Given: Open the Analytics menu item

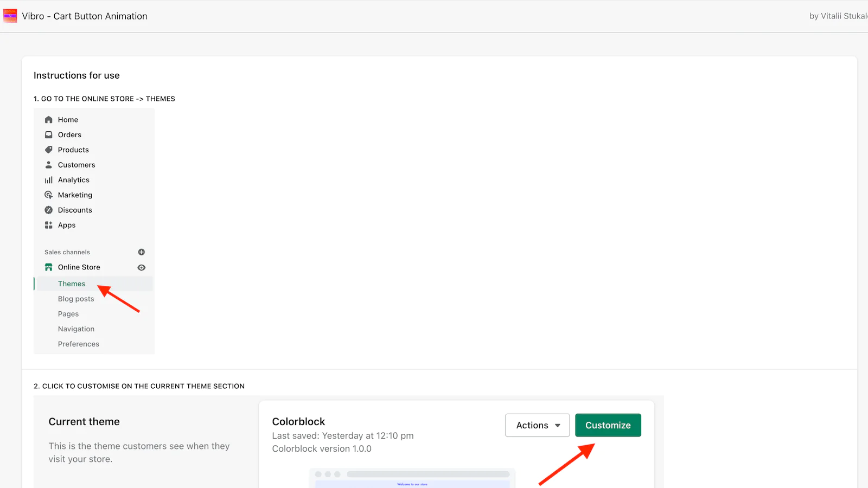Looking at the screenshot, I should [74, 180].
